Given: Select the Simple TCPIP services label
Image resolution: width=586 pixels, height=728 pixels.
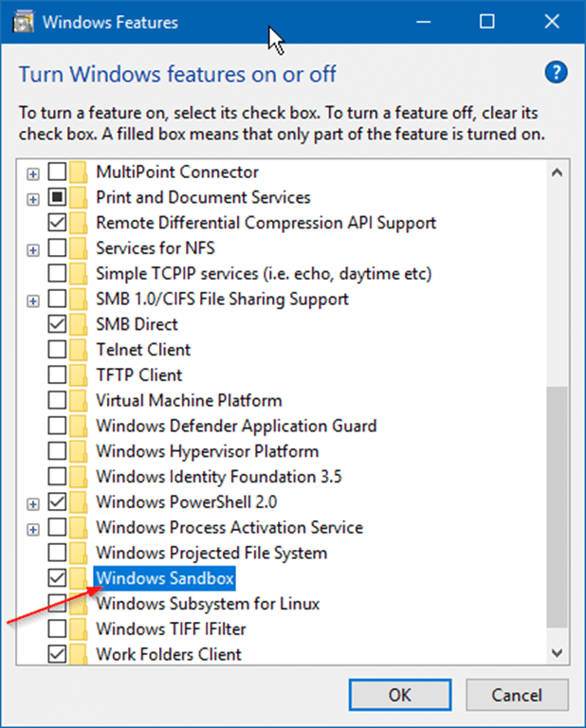Looking at the screenshot, I should [264, 273].
